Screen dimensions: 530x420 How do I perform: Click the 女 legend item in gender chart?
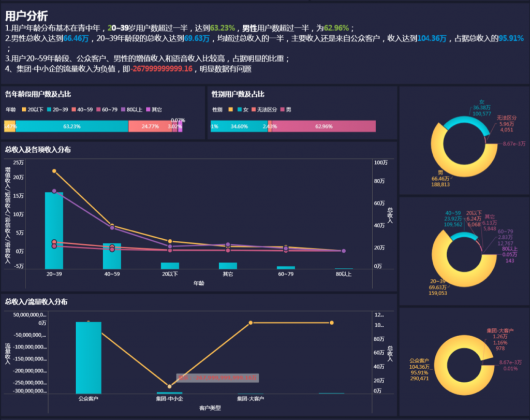(x=243, y=110)
